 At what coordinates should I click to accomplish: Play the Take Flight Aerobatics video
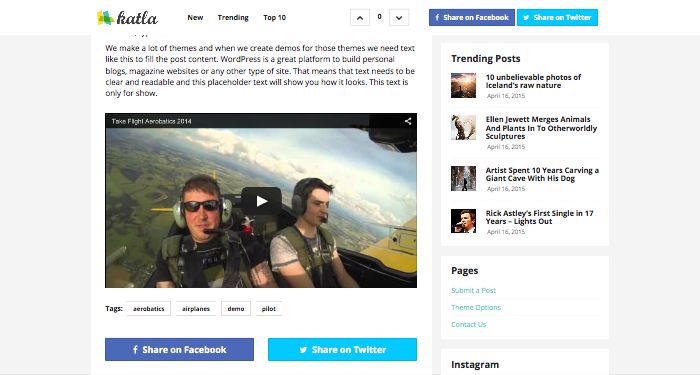[x=261, y=201]
